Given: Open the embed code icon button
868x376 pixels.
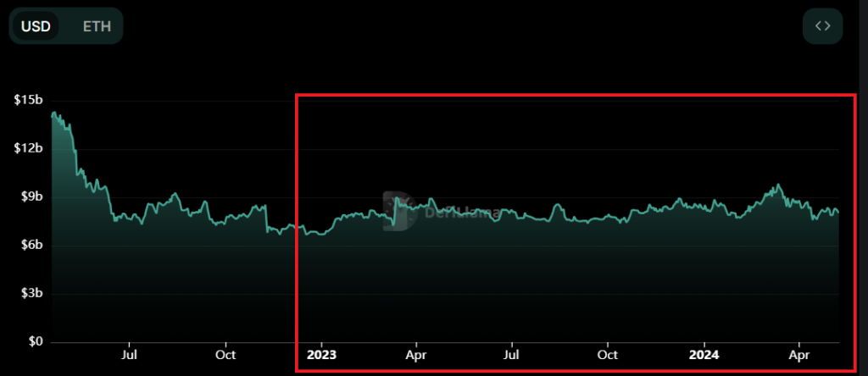Looking at the screenshot, I should 822,25.
